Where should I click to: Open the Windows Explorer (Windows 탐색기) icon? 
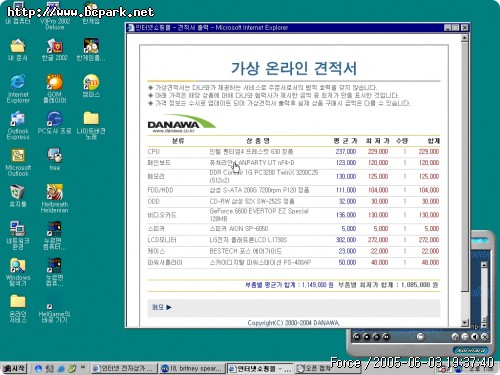pos(18,272)
